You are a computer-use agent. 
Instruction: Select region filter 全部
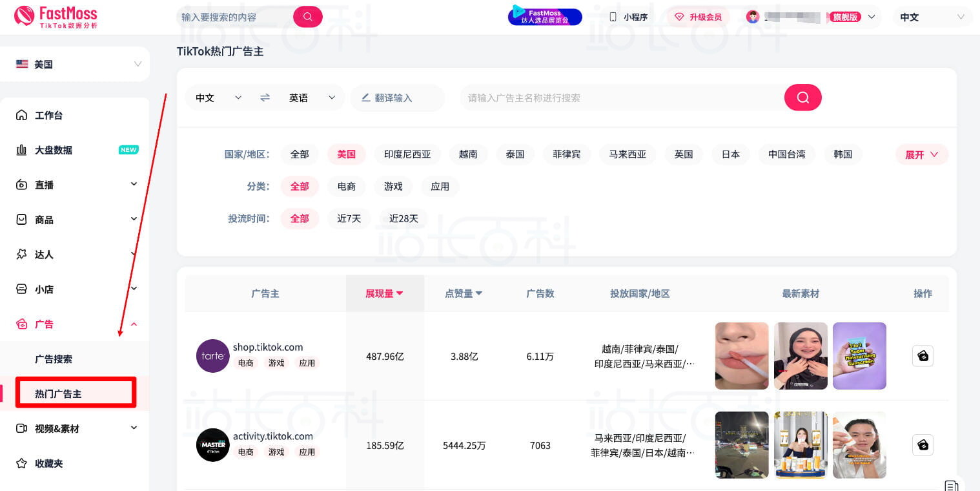tap(300, 154)
